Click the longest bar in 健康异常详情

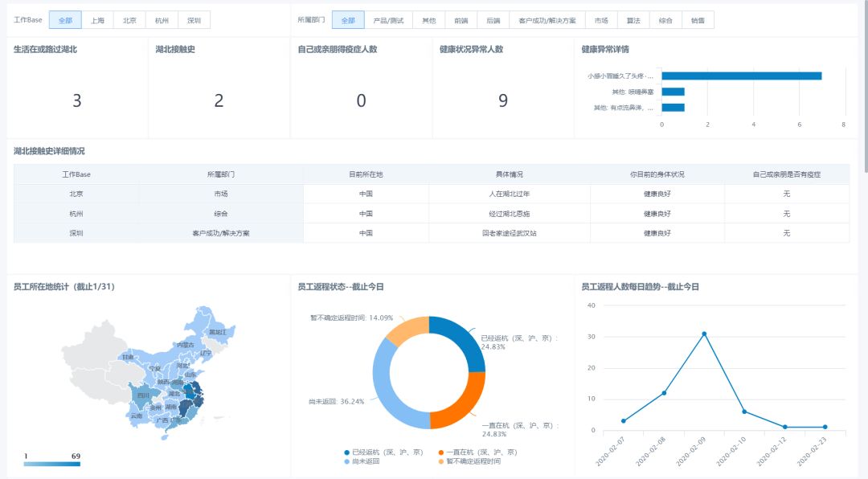click(741, 76)
